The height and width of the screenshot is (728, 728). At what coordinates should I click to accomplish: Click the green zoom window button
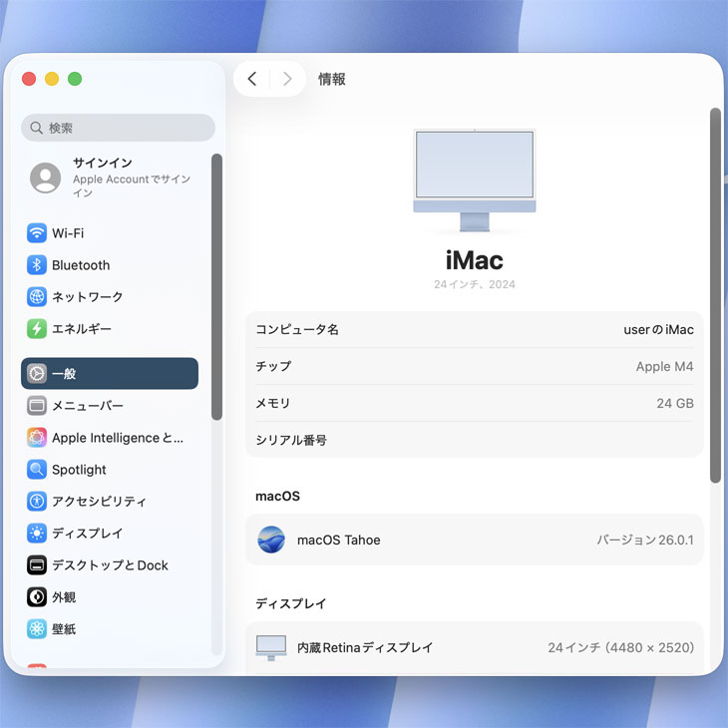(75, 79)
